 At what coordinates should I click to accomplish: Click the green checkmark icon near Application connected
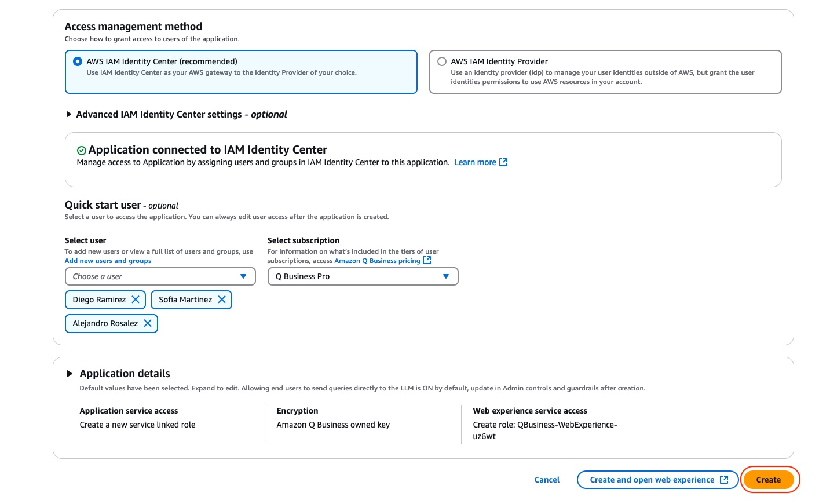[81, 149]
